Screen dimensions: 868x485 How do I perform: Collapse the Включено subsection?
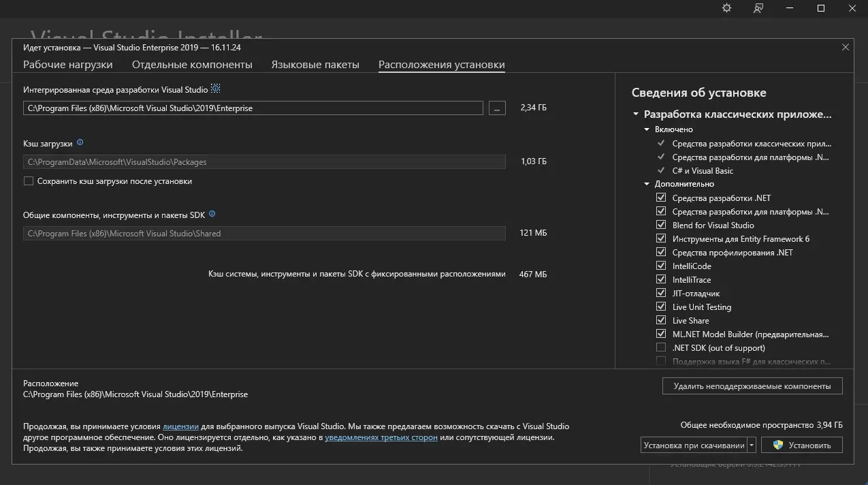tap(647, 129)
